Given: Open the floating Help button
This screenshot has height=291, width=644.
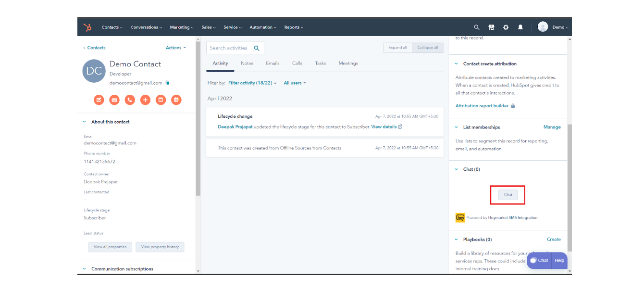Looking at the screenshot, I should click(x=559, y=261).
